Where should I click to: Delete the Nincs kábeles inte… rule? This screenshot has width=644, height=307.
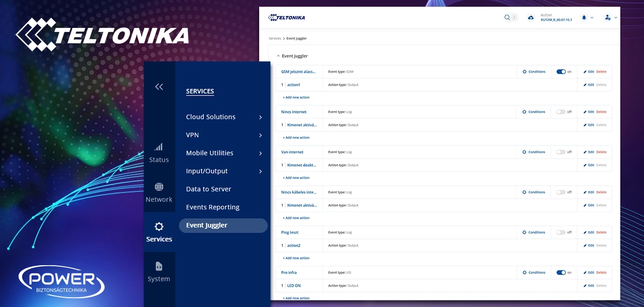pyautogui.click(x=601, y=192)
